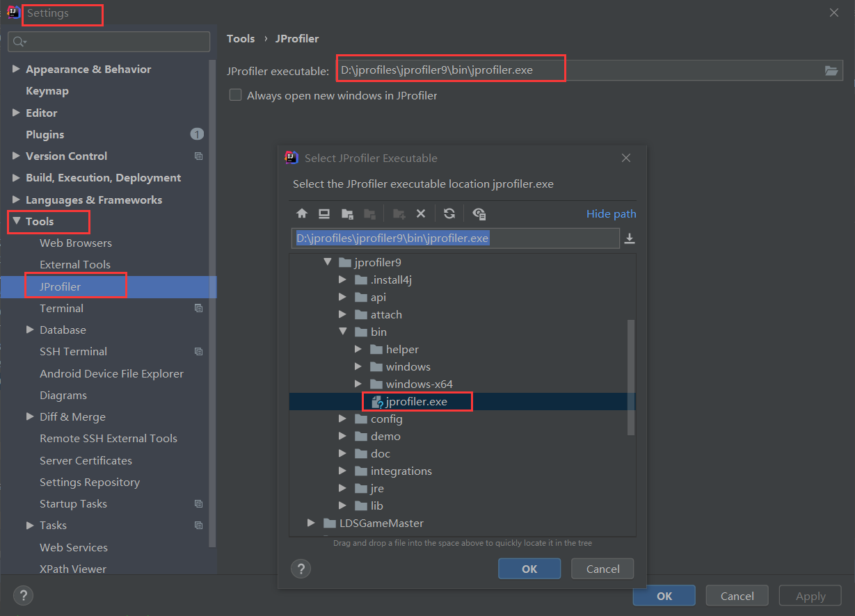855x616 pixels.
Task: Expand the config folder
Action: pos(342,419)
